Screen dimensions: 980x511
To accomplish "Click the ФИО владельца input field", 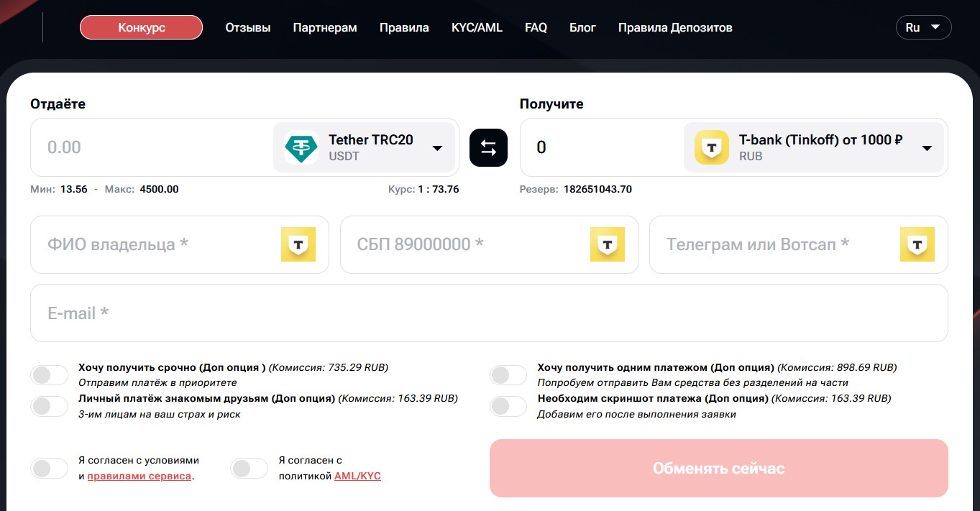I will click(180, 244).
